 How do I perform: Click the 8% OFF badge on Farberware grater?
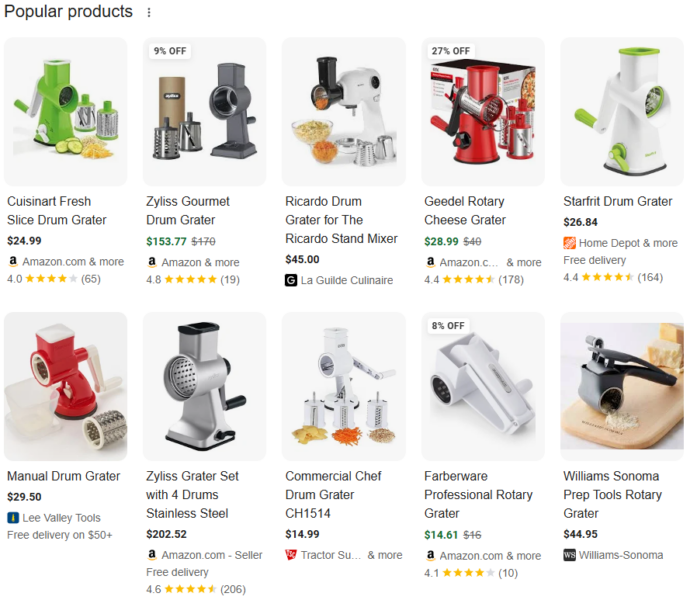pyautogui.click(x=448, y=326)
